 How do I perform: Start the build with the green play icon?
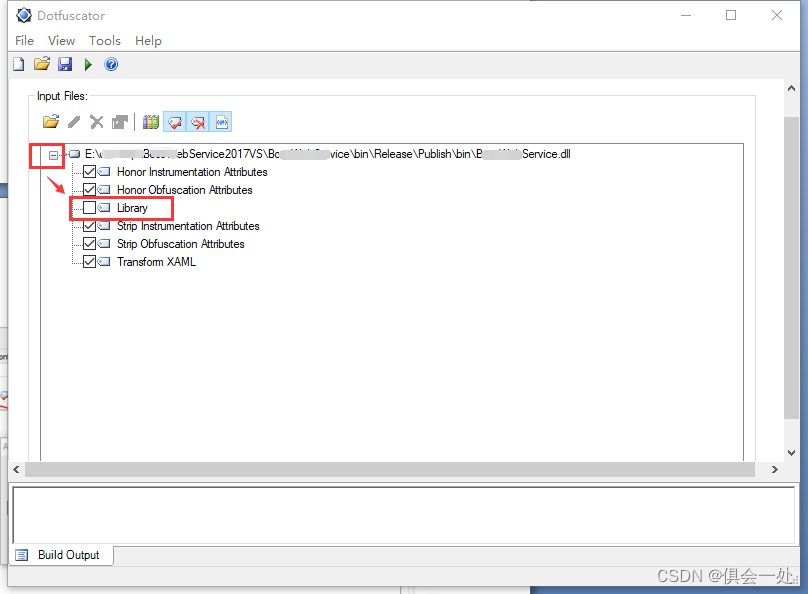point(88,64)
